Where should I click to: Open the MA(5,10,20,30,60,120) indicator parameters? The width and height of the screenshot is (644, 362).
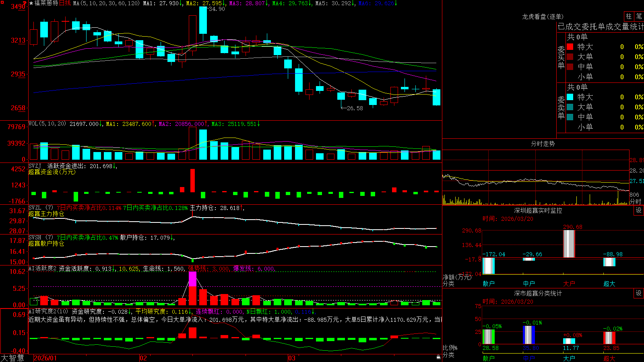point(106,3)
